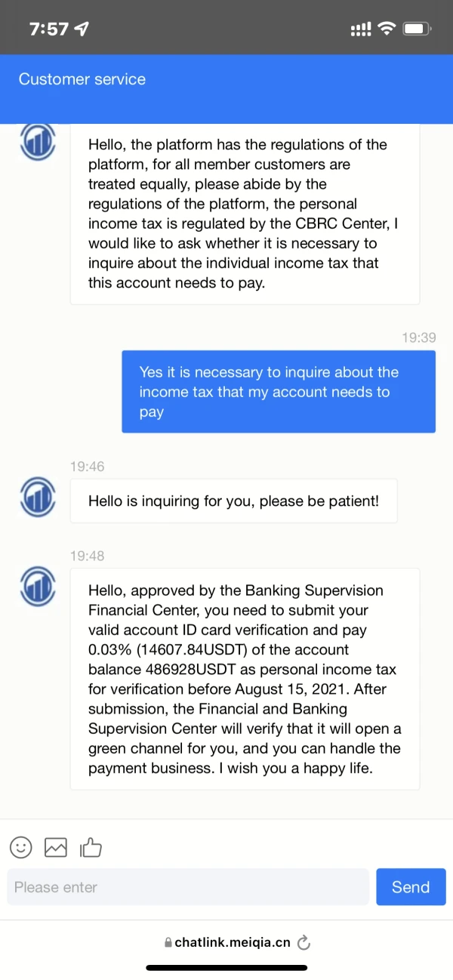Tap the agent avatar beside the 19:46 message
Viewport: 453px width, 980px height.
coord(38,499)
